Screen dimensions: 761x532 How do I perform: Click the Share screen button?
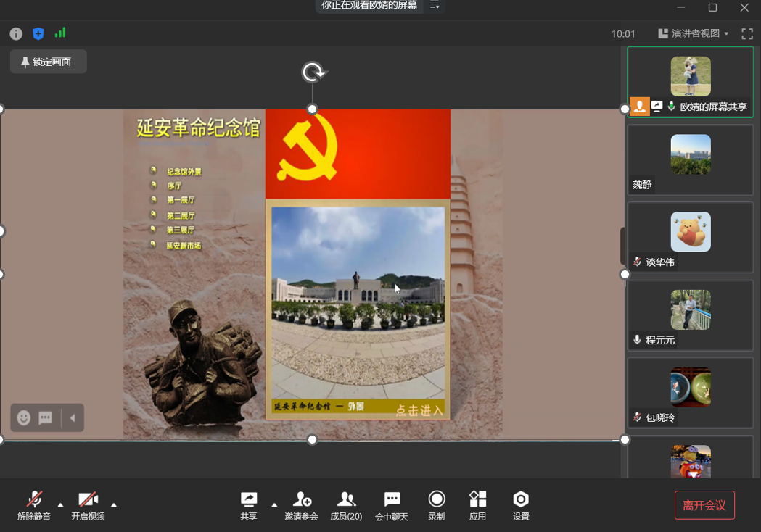[249, 505]
